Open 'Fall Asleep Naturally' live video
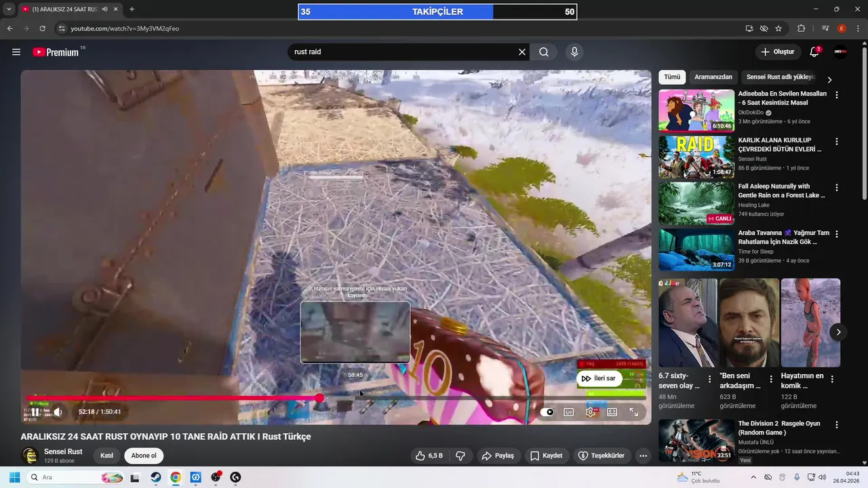 click(696, 203)
